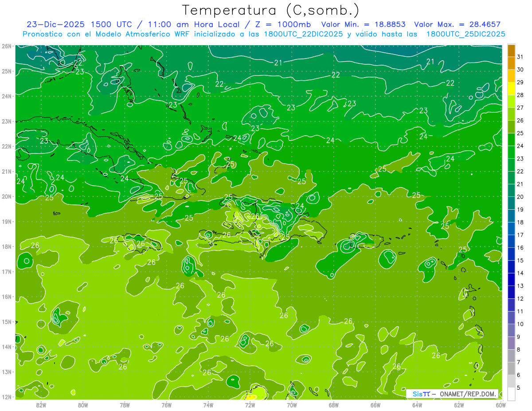Click the longitude axis label '80W'
This screenshot has width=532, height=411.
point(83,405)
